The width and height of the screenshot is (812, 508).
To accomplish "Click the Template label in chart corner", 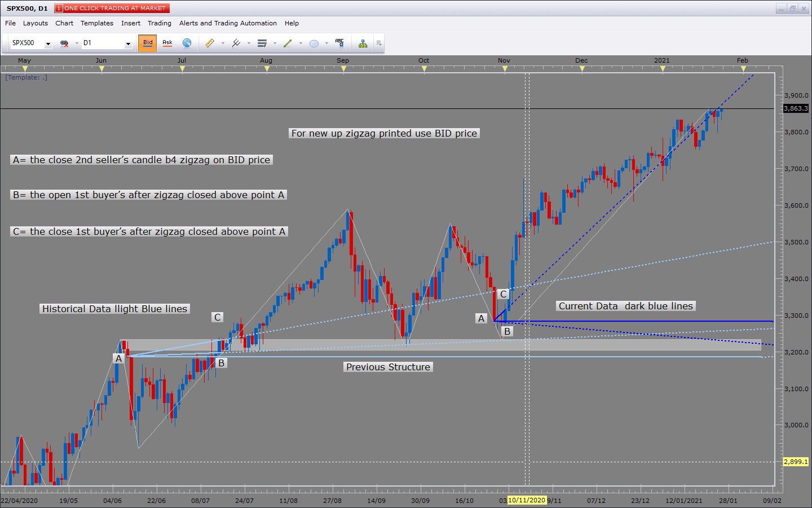I will pos(26,77).
